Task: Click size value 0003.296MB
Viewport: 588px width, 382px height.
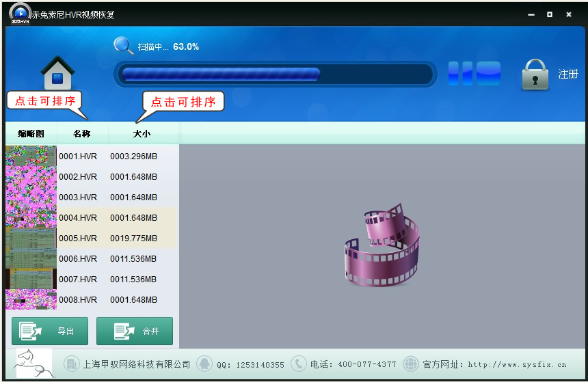Action: tap(133, 156)
